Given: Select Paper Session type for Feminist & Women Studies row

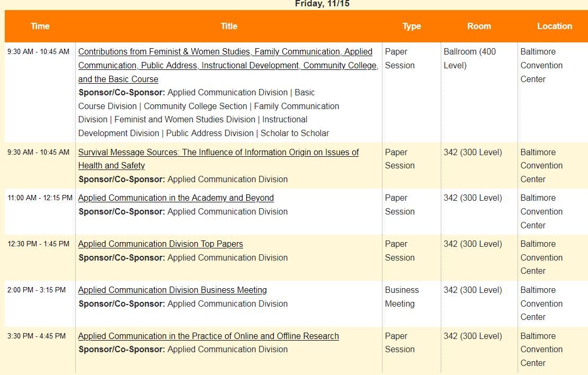Looking at the screenshot, I should [x=400, y=58].
